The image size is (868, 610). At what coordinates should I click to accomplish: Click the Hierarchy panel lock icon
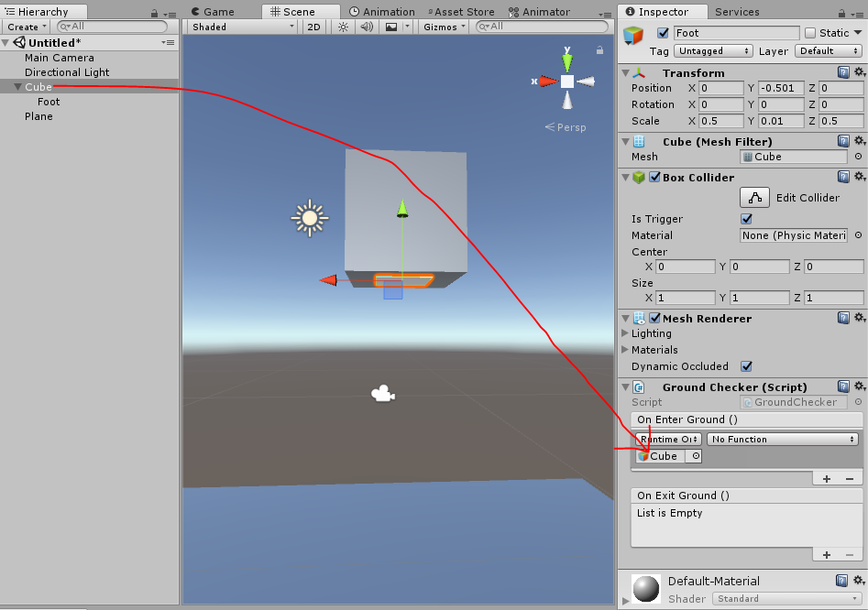click(155, 13)
